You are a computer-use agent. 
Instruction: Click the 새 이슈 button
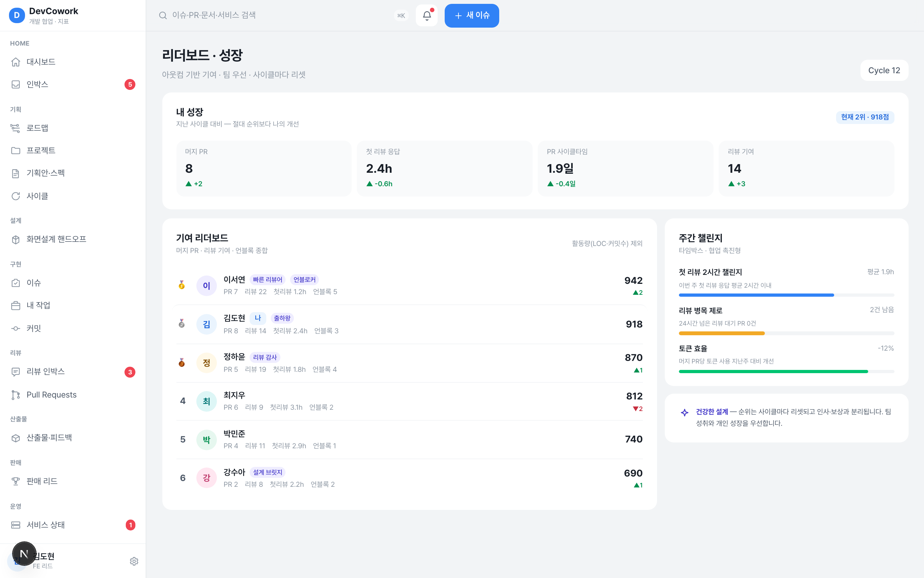coord(472,16)
